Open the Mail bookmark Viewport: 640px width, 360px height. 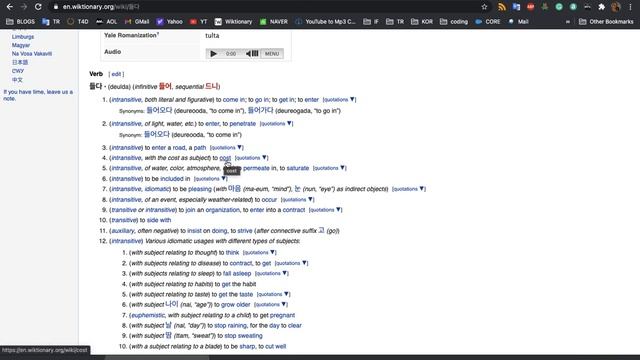[518, 22]
